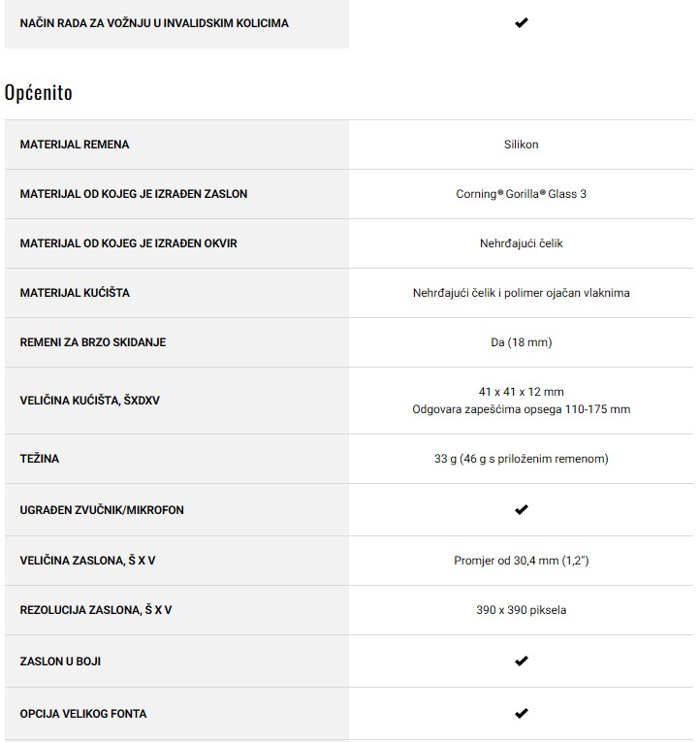Select the Općenito section heading
700x742 pixels.
39,93
